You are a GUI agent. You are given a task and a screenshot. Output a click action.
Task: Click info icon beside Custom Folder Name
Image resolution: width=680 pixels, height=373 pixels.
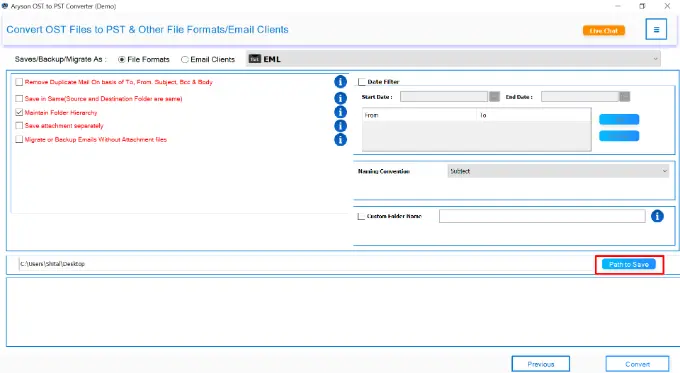[x=657, y=216]
